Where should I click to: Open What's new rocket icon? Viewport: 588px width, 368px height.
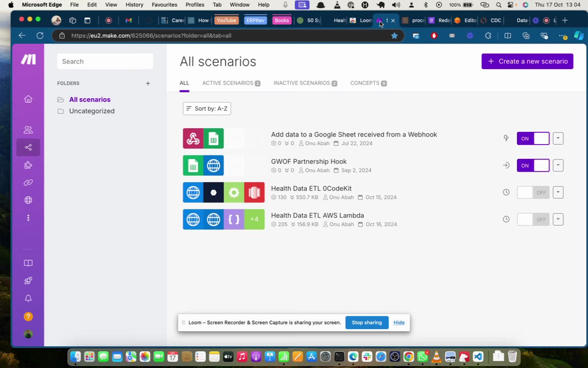tap(28, 281)
